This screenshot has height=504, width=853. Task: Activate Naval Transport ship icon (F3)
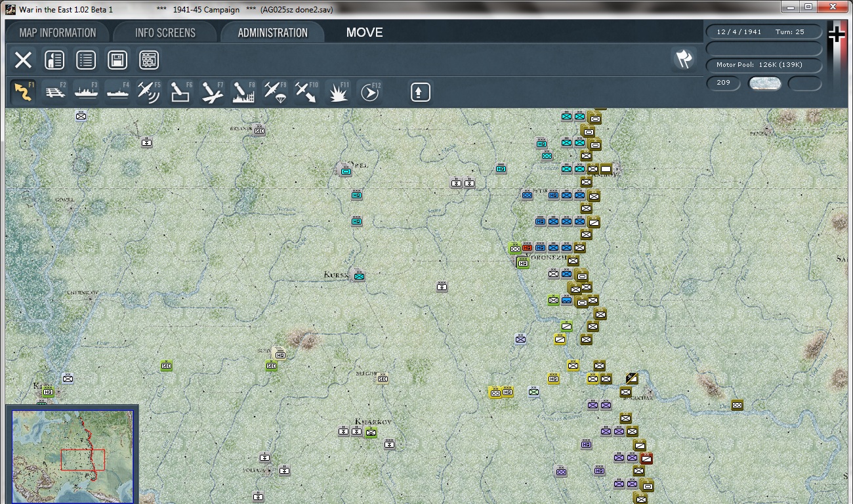coord(86,92)
